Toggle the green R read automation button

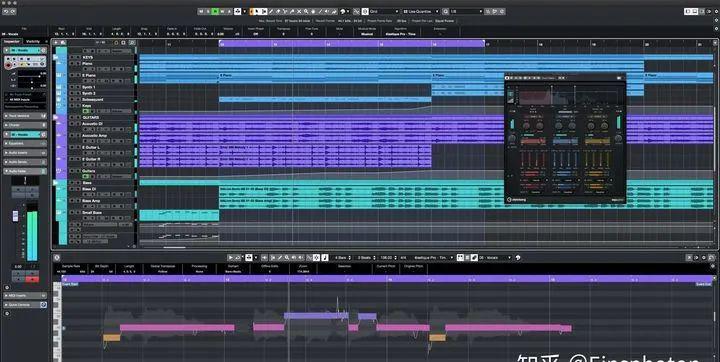[215, 11]
